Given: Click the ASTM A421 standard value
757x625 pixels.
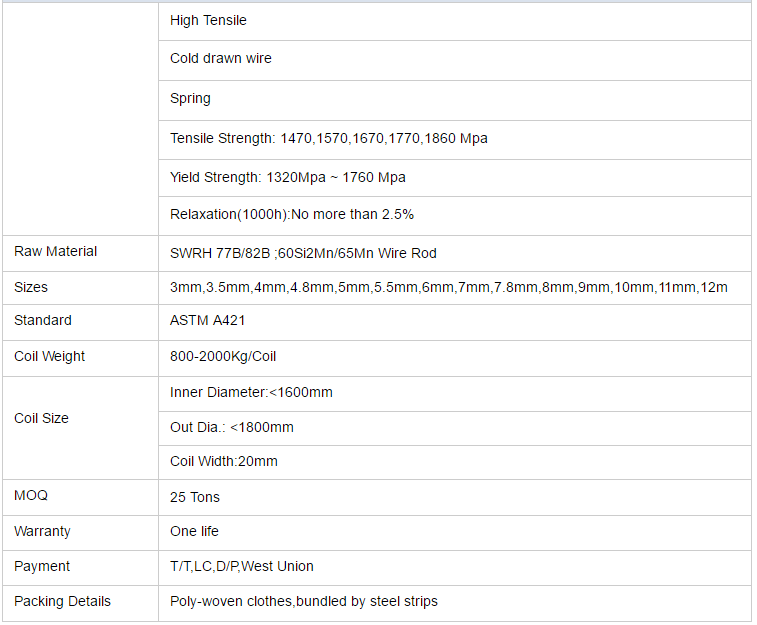Looking at the screenshot, I should (208, 321).
